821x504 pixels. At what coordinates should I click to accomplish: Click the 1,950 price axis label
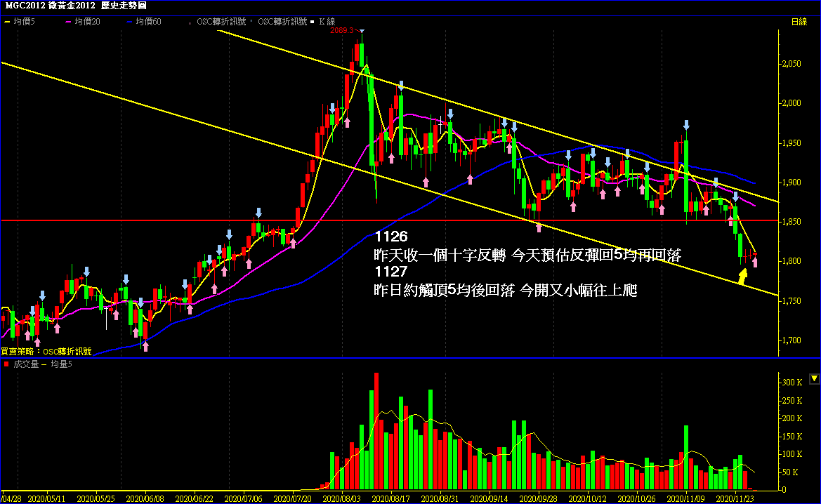(x=792, y=143)
